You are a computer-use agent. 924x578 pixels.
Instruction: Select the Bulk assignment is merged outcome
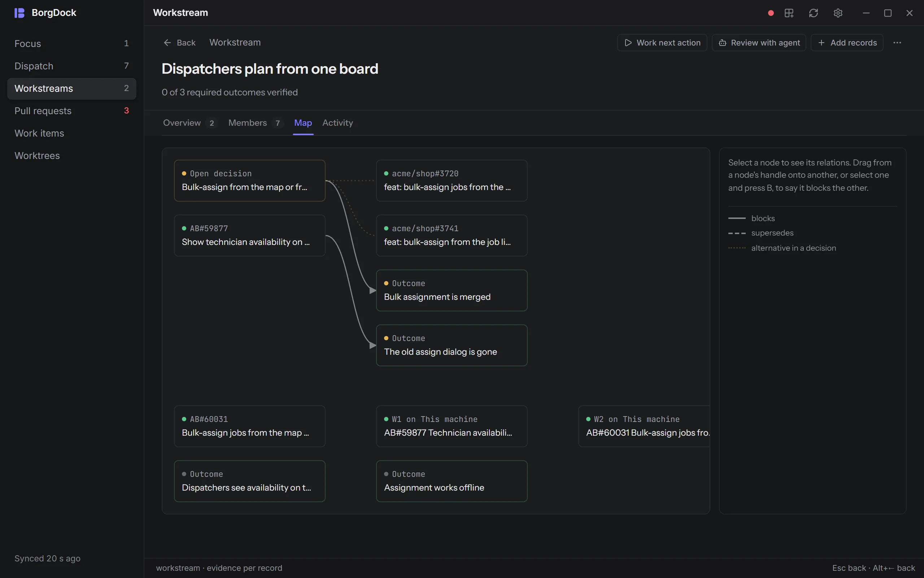tap(452, 290)
